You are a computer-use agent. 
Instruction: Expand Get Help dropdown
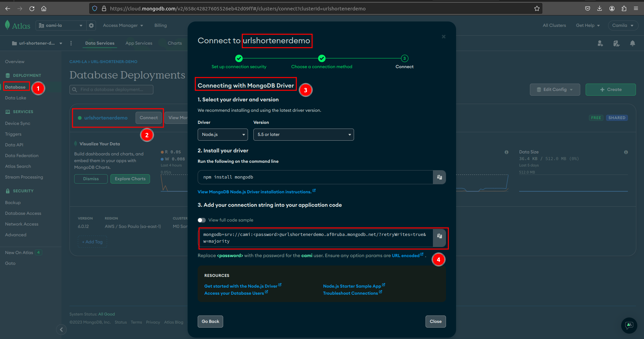point(588,26)
